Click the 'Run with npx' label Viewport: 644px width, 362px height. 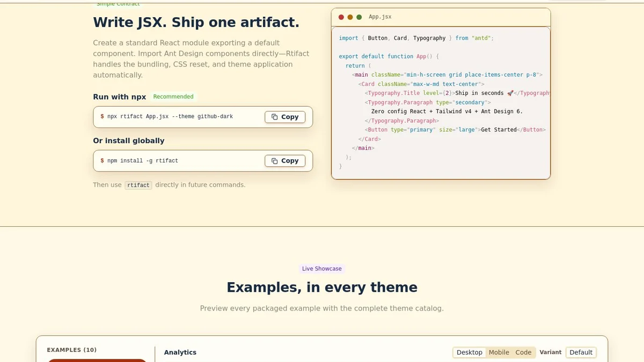[x=120, y=97]
